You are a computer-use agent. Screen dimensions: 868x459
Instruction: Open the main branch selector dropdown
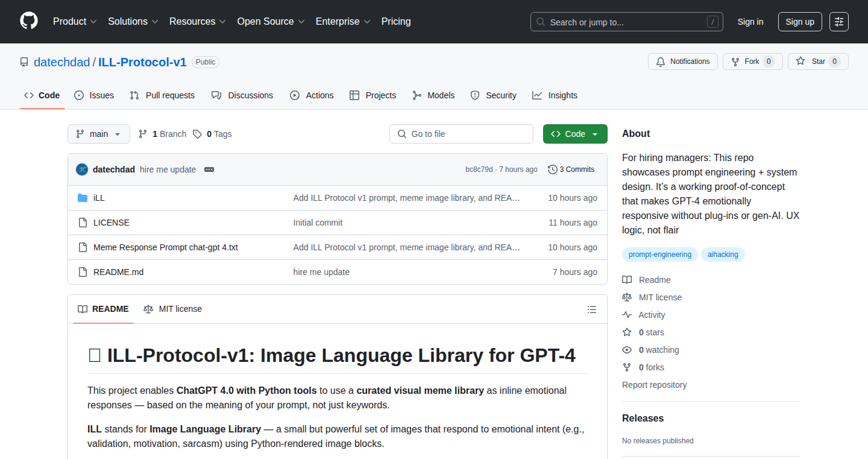click(x=99, y=134)
